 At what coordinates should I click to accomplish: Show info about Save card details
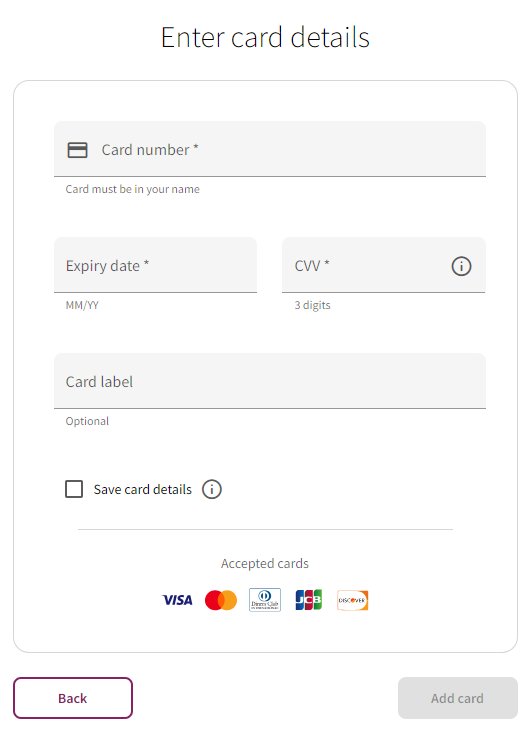pyautogui.click(x=212, y=489)
